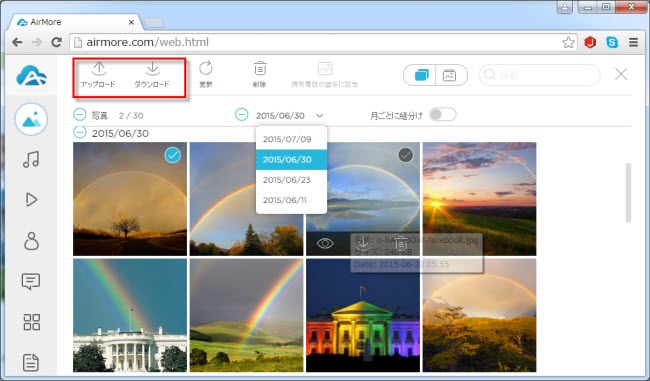Check the lake rainbow photo checkmark
Image resolution: width=650 pixels, height=381 pixels.
[x=405, y=155]
